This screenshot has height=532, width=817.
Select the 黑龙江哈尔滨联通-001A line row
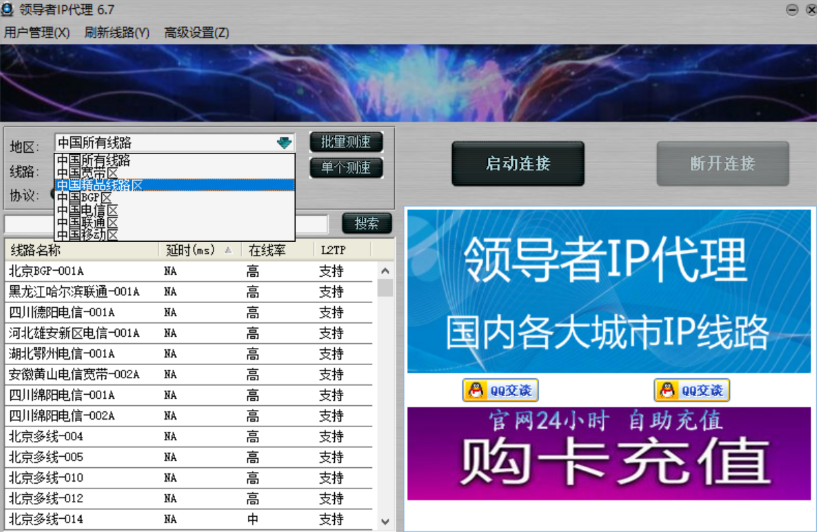point(75,292)
